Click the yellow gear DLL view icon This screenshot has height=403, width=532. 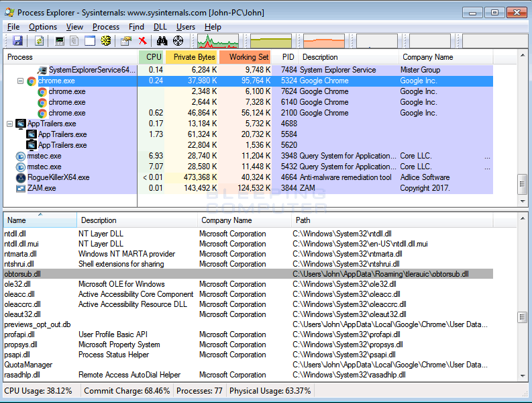(x=105, y=41)
